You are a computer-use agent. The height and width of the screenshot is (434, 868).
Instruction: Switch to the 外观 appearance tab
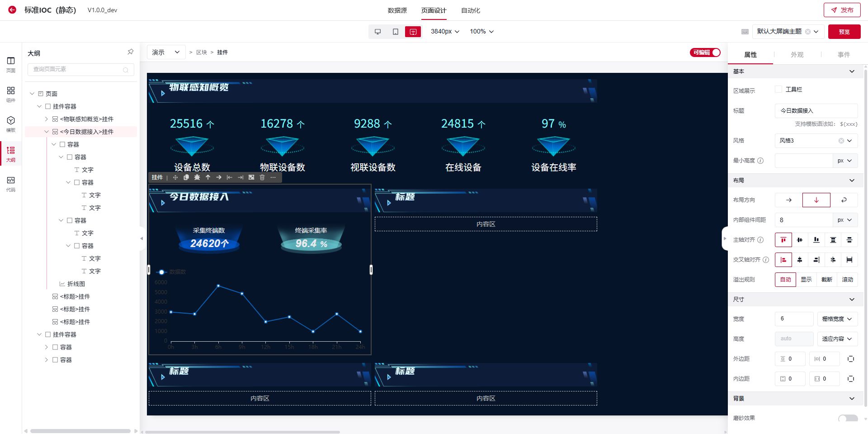pyautogui.click(x=797, y=55)
